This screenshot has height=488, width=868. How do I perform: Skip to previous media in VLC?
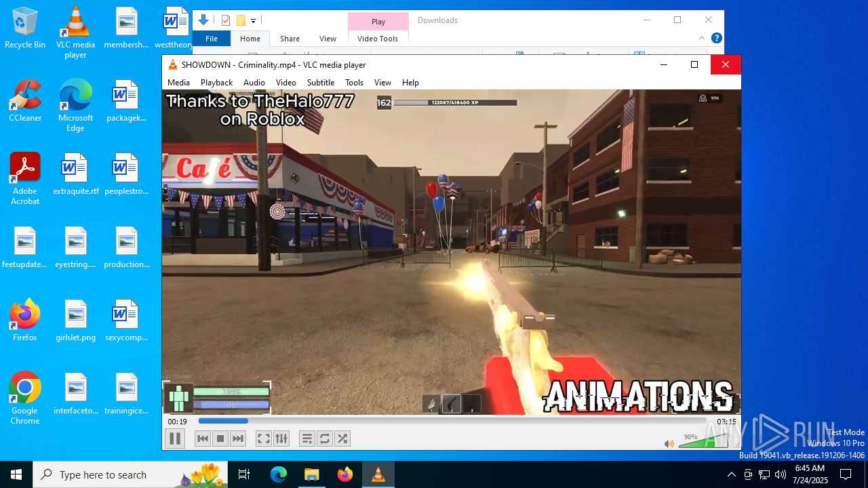203,439
